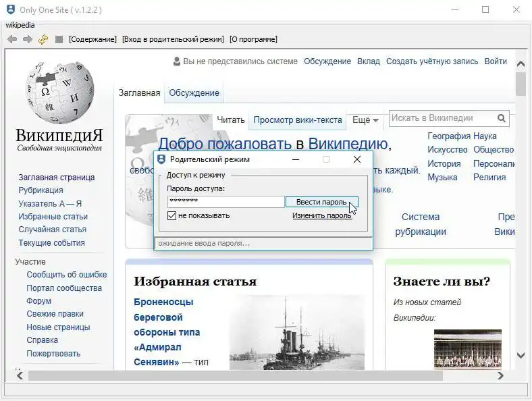Screen dimensions: 532x401
Task: Click the vertical scrollbar up arrow
Action: coord(521,63)
